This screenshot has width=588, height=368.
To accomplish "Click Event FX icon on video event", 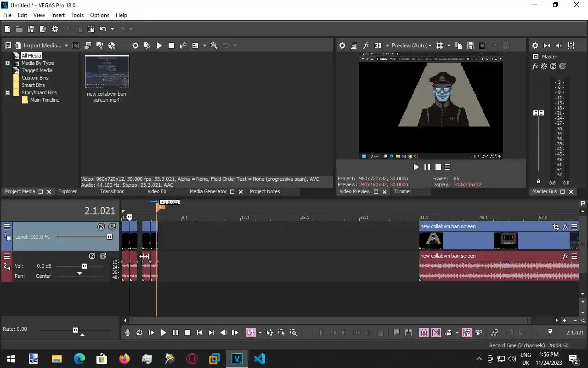I will 565,226.
